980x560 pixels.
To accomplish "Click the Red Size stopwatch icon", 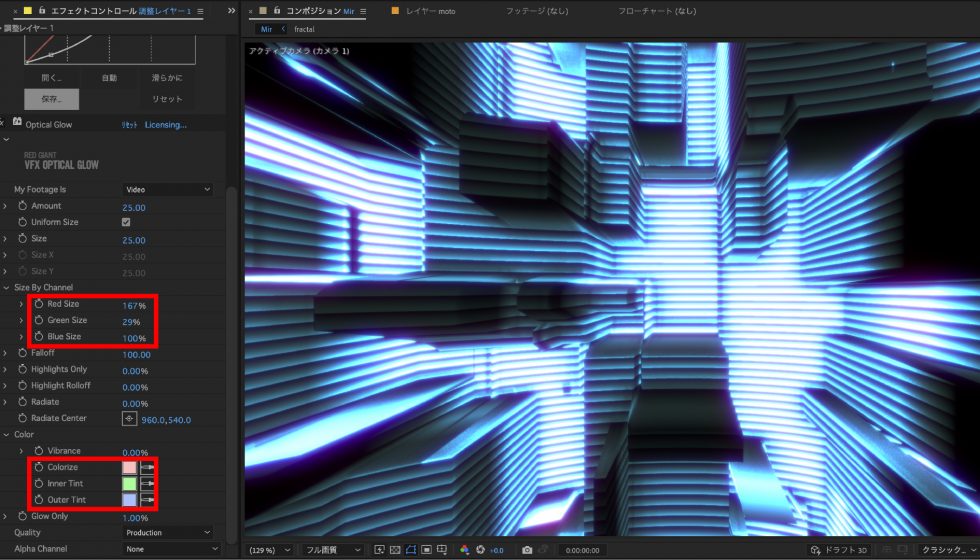I will (x=39, y=304).
